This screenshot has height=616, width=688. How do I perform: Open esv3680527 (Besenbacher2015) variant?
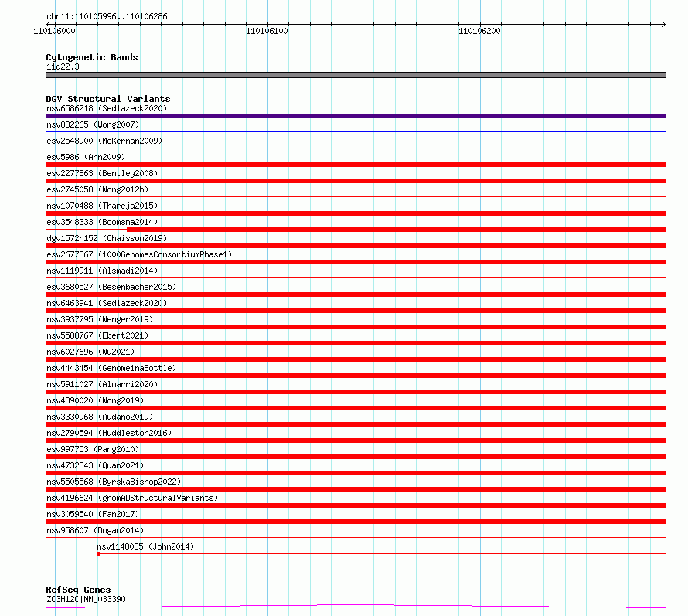[x=111, y=287]
